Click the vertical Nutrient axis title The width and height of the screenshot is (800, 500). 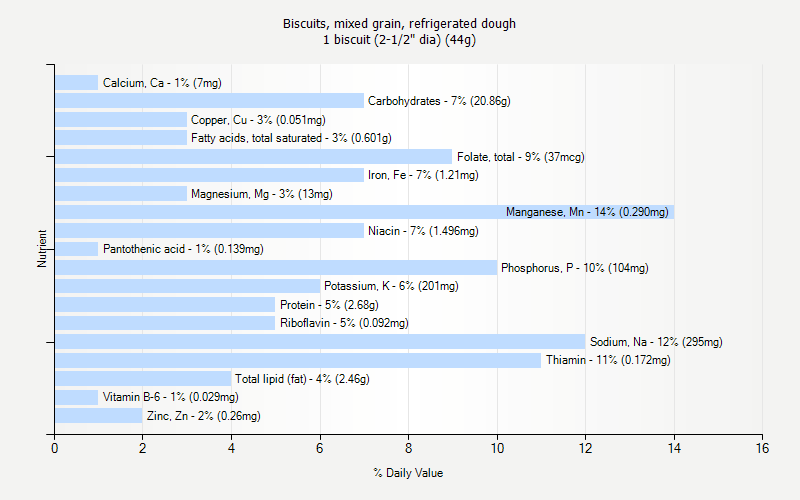tap(42, 248)
